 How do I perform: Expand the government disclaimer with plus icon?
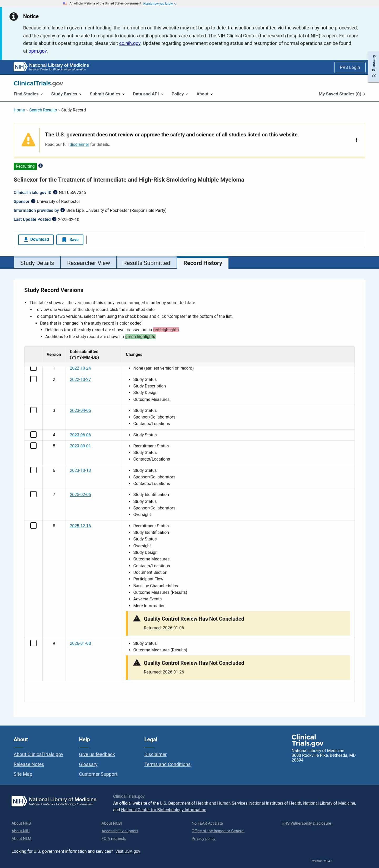point(356,140)
